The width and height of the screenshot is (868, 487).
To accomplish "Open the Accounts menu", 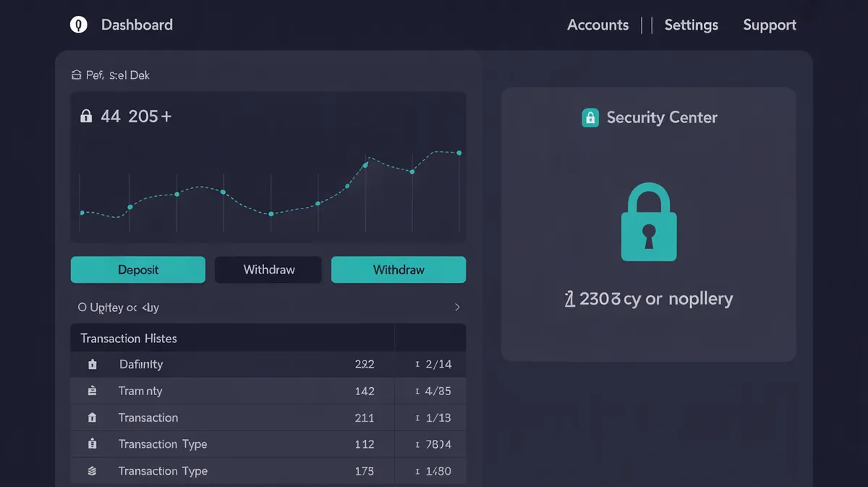I will [598, 25].
